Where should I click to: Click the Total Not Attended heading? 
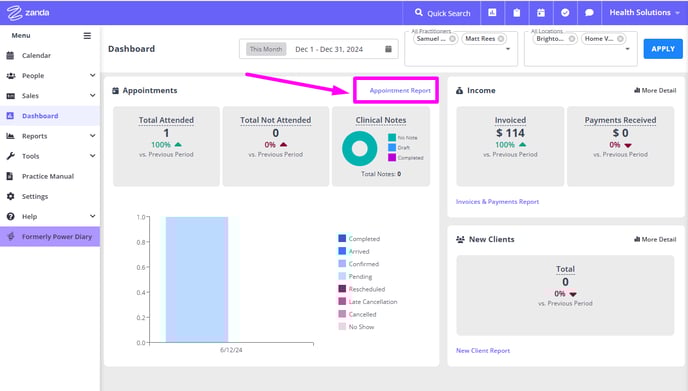(276, 120)
